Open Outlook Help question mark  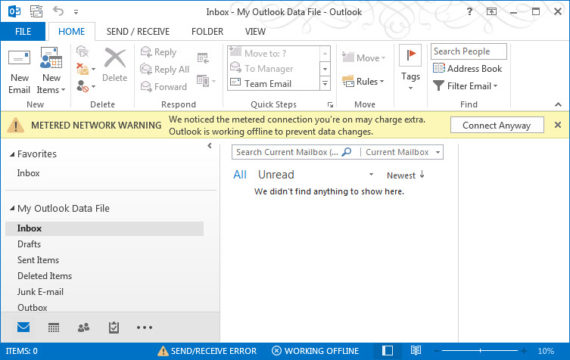(x=469, y=12)
